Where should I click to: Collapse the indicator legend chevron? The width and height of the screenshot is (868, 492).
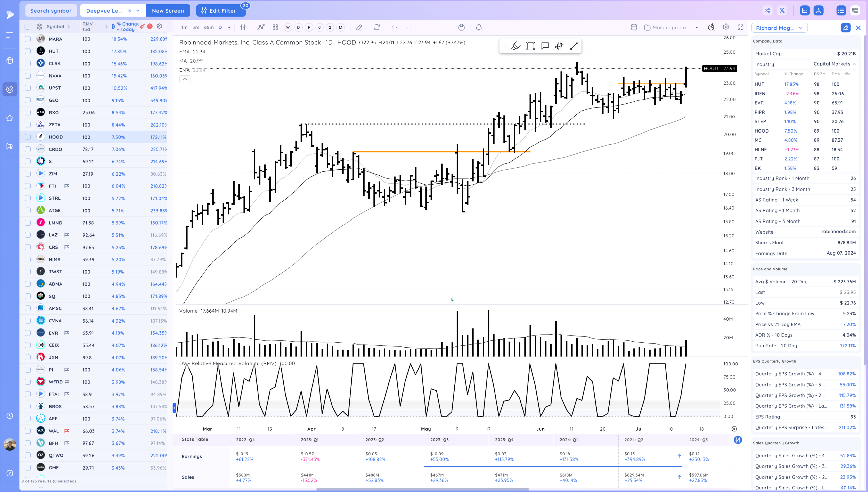point(185,79)
